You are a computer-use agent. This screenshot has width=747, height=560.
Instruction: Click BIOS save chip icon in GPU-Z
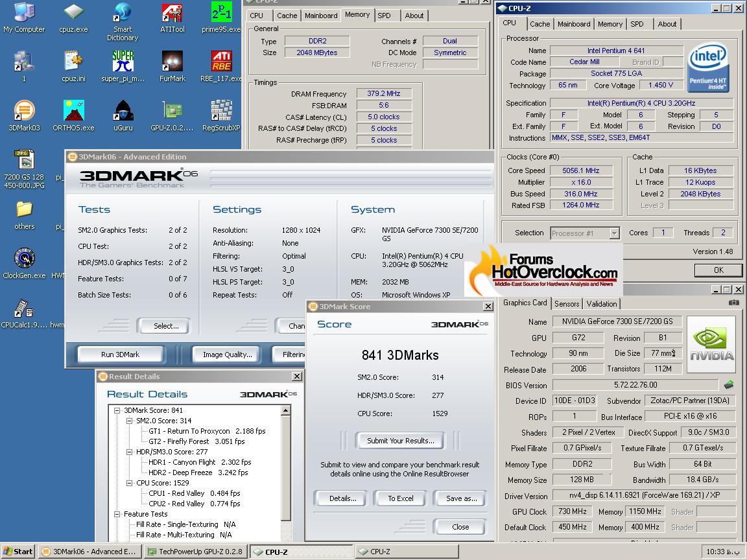tap(728, 384)
